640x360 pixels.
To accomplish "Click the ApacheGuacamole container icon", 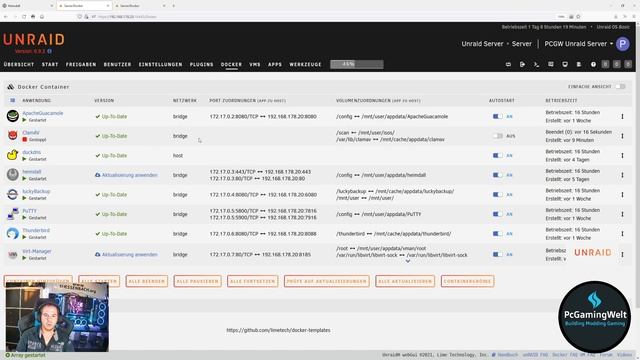I will (13, 116).
